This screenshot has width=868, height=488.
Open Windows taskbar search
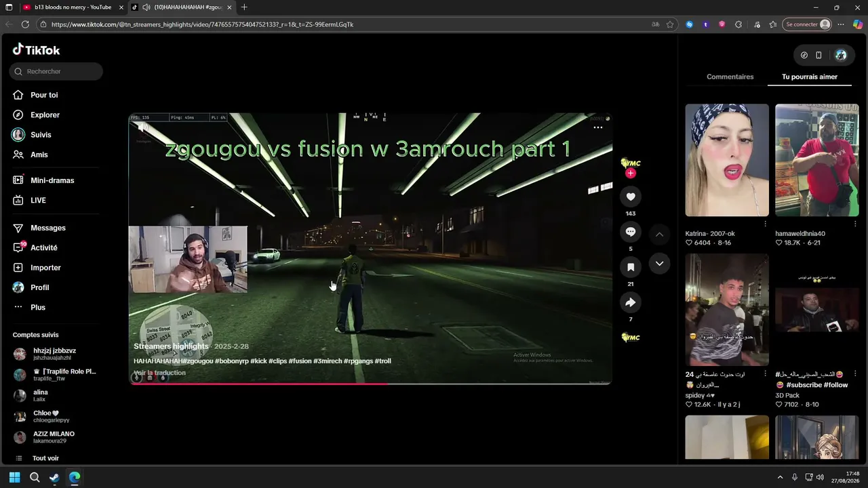pos(35,477)
